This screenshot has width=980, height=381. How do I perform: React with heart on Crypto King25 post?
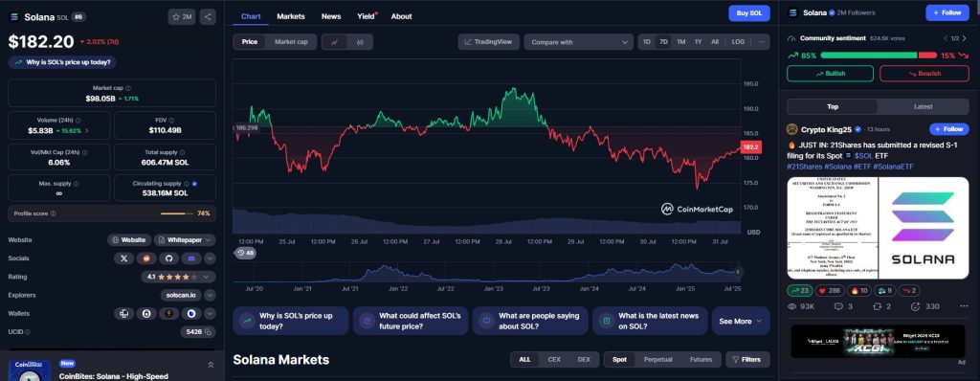tap(831, 290)
